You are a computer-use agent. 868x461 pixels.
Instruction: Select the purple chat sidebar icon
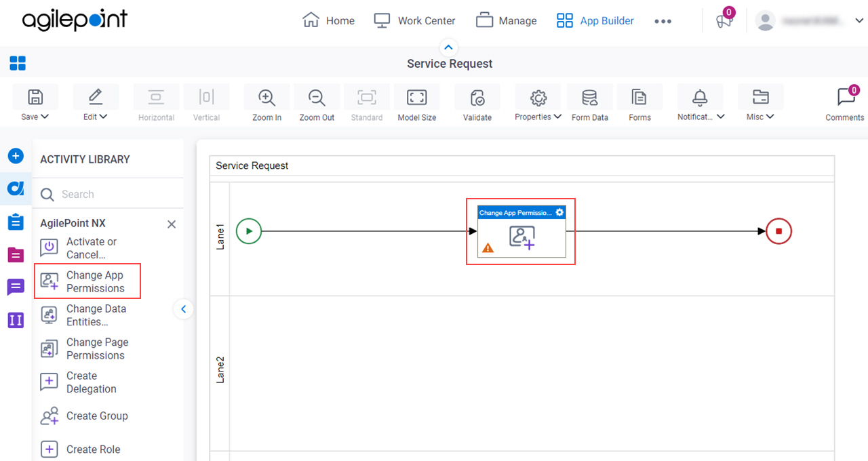point(16,287)
